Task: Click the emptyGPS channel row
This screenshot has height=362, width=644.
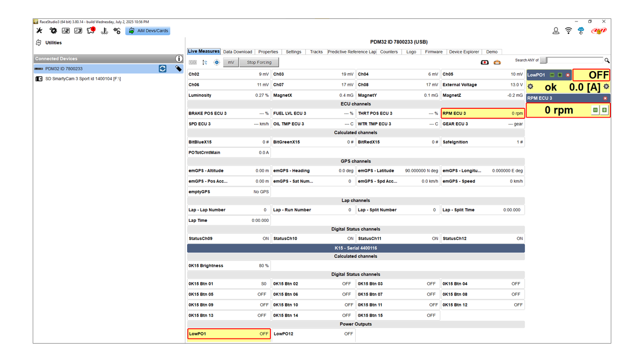Action: coord(229,192)
